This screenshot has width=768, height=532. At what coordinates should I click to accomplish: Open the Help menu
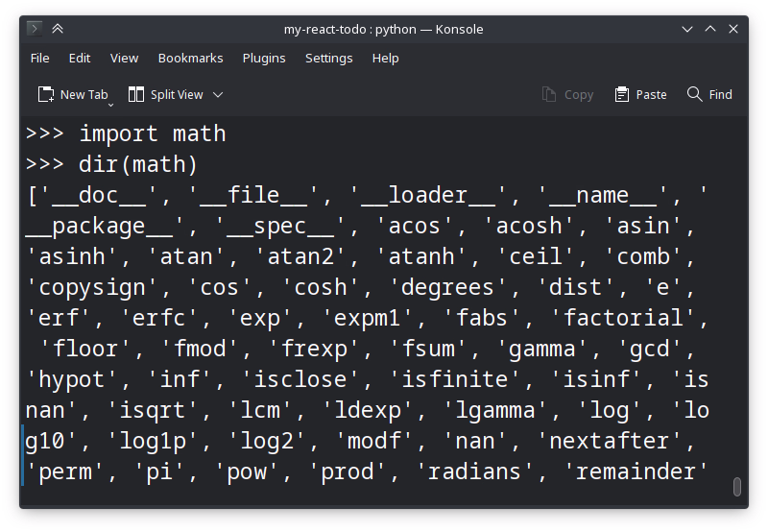point(385,59)
